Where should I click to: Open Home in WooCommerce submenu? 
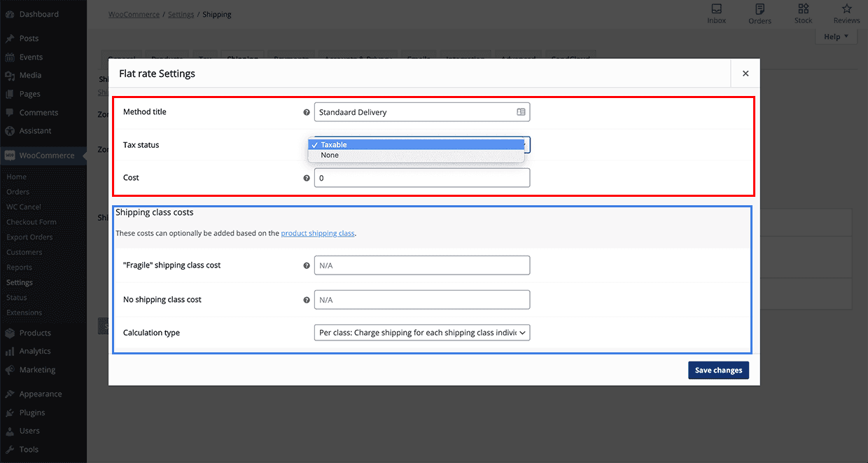tap(16, 177)
